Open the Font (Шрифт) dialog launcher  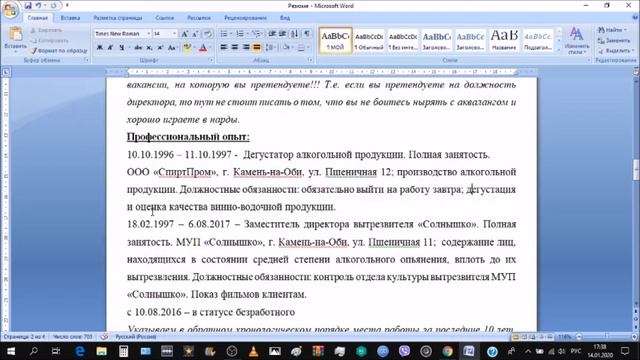(211, 60)
